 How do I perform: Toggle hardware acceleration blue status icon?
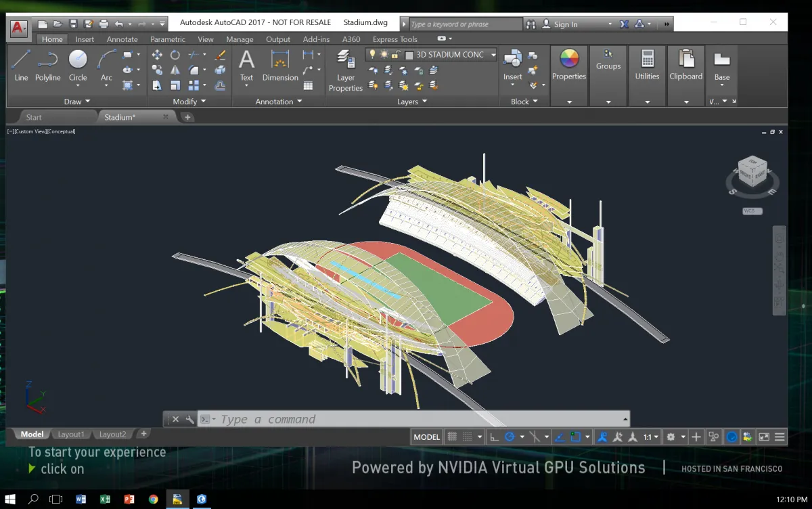tap(731, 437)
